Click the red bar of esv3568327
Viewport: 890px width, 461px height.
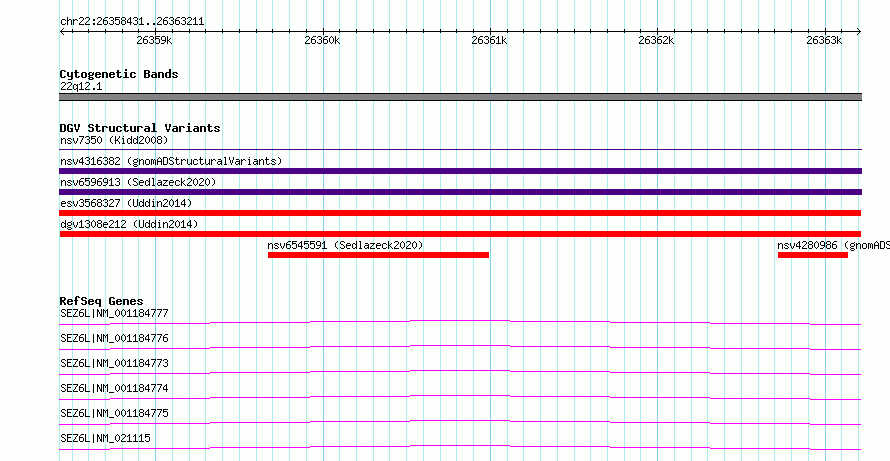point(460,213)
